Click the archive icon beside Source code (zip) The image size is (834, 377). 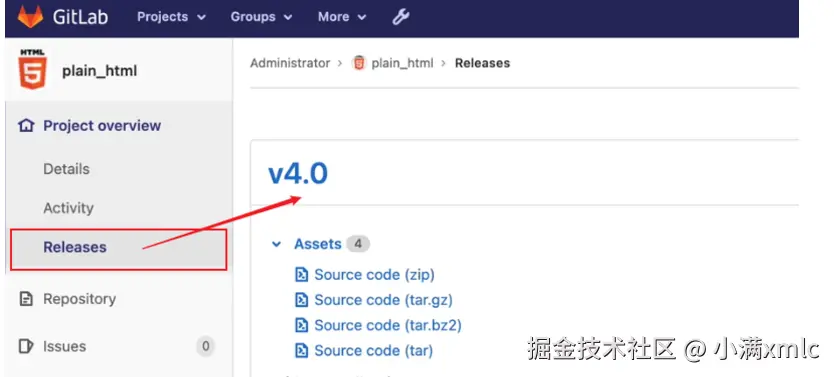(x=302, y=275)
